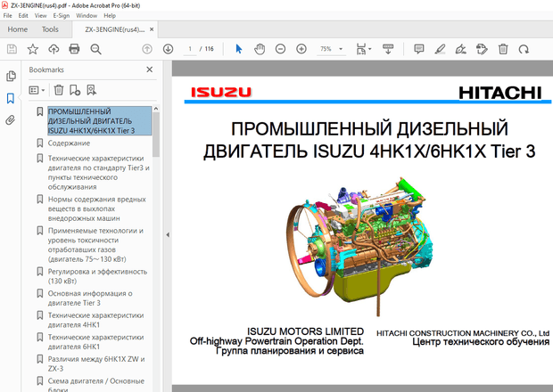Open Нормы содержания вредных веществ bookmark
Image resolution: width=553 pixels, height=392 pixels.
pos(97,208)
